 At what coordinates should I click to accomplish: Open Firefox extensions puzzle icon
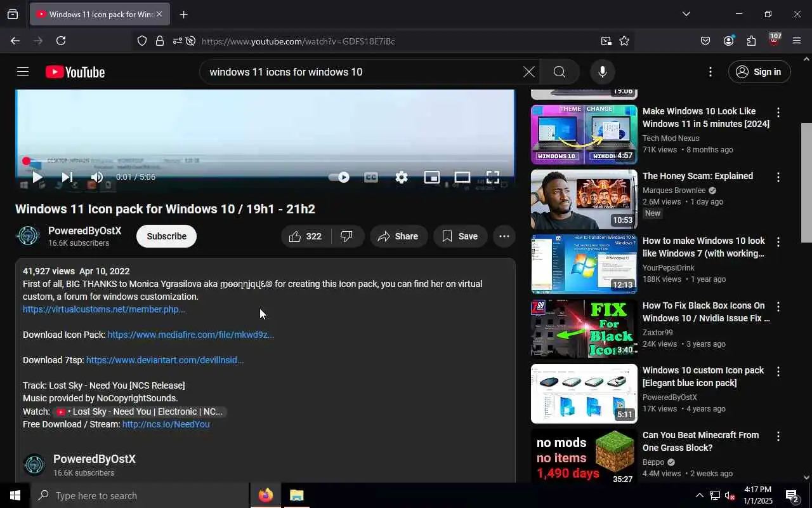[x=751, y=41]
